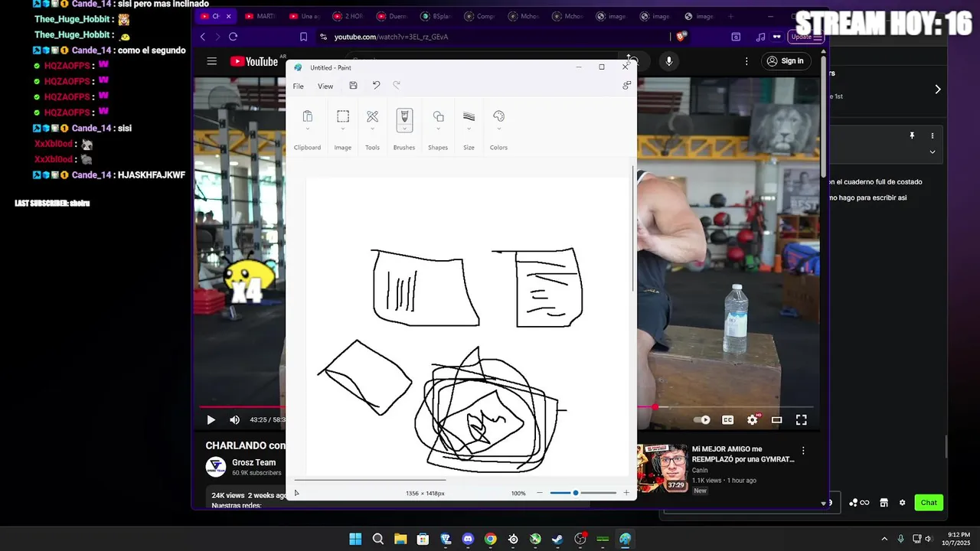Click the Paint horizontal scrollbar
This screenshot has height=551, width=980.
(x=371, y=480)
